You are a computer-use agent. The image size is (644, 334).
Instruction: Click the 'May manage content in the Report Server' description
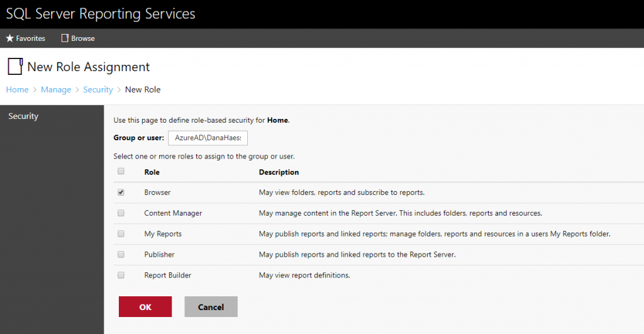point(401,213)
